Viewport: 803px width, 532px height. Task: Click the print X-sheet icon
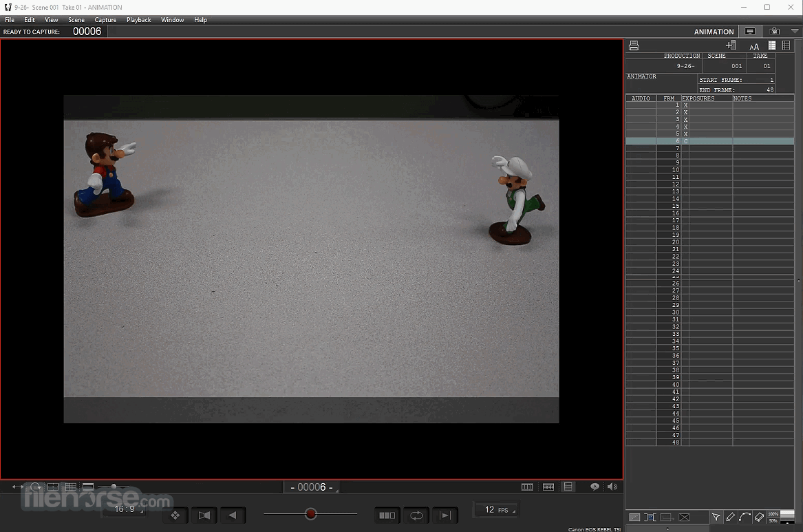(634, 45)
